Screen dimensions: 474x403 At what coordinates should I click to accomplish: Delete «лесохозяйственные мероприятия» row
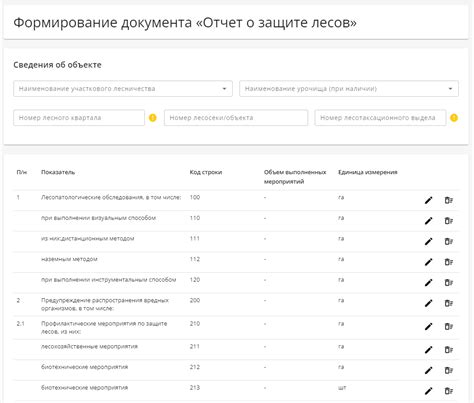tap(449, 350)
